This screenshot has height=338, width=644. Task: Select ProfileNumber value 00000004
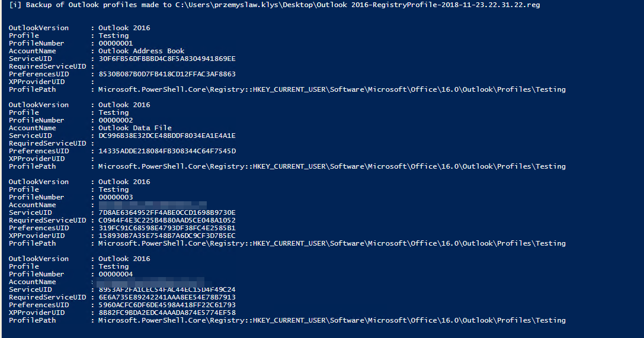(116, 274)
